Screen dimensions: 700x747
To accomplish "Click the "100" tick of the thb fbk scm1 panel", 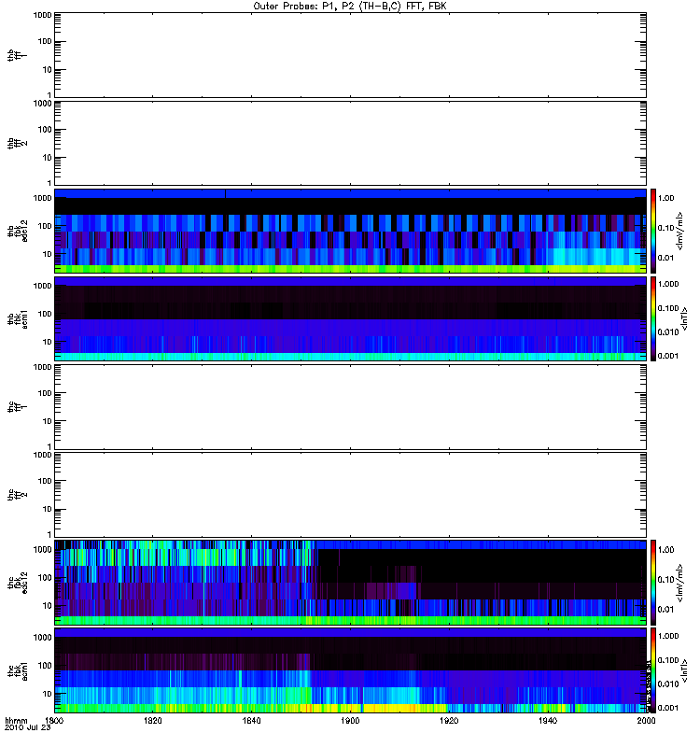I will (45, 314).
